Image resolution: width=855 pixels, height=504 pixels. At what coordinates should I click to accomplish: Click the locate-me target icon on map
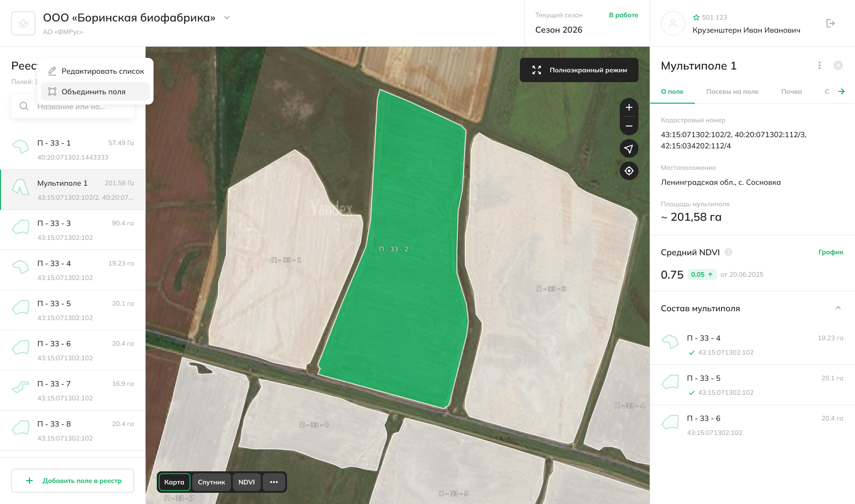pos(629,171)
